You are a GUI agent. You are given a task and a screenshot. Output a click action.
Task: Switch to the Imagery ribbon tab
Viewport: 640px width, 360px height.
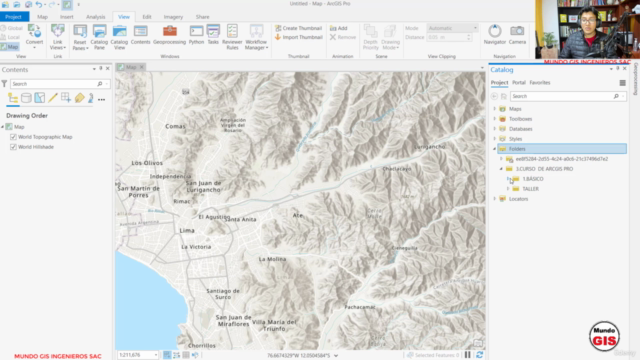(173, 17)
